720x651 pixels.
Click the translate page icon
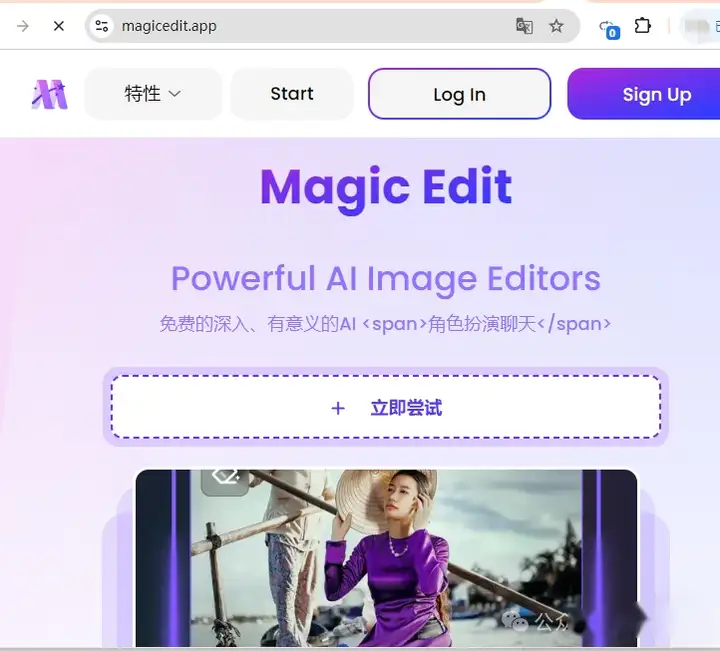(524, 26)
